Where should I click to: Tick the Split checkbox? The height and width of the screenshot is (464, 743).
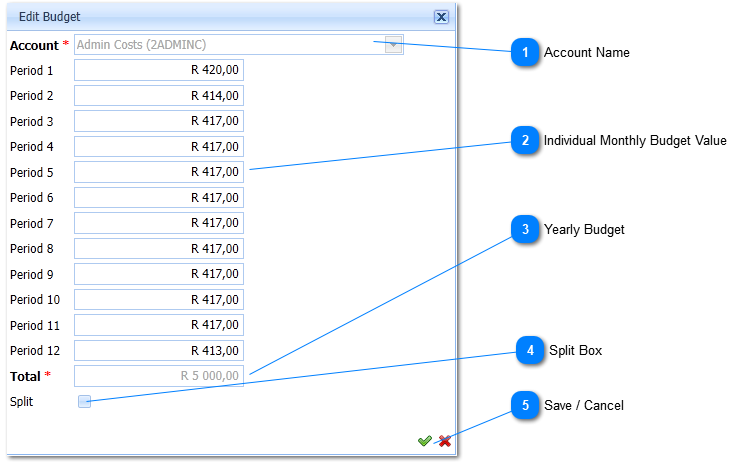click(x=84, y=401)
